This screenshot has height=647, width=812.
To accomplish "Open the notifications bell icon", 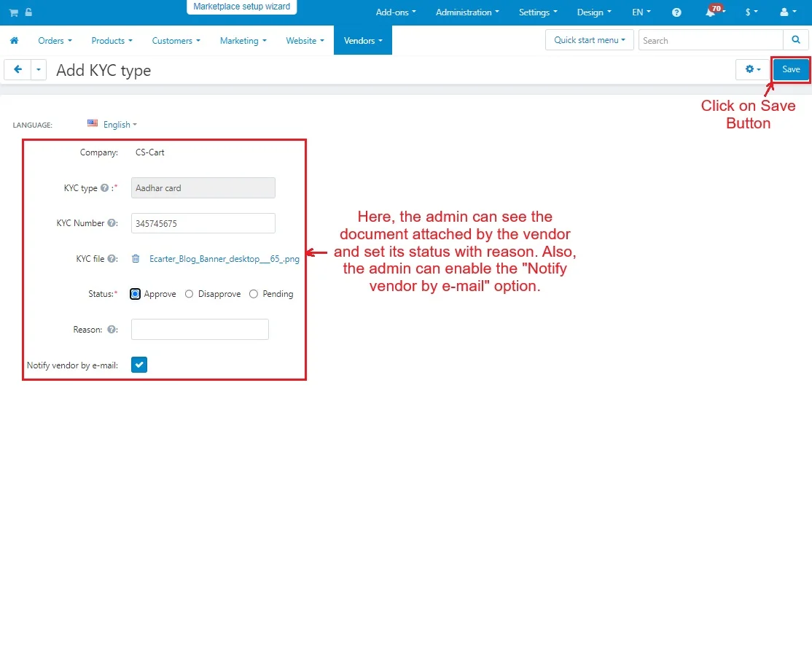I will pos(711,12).
